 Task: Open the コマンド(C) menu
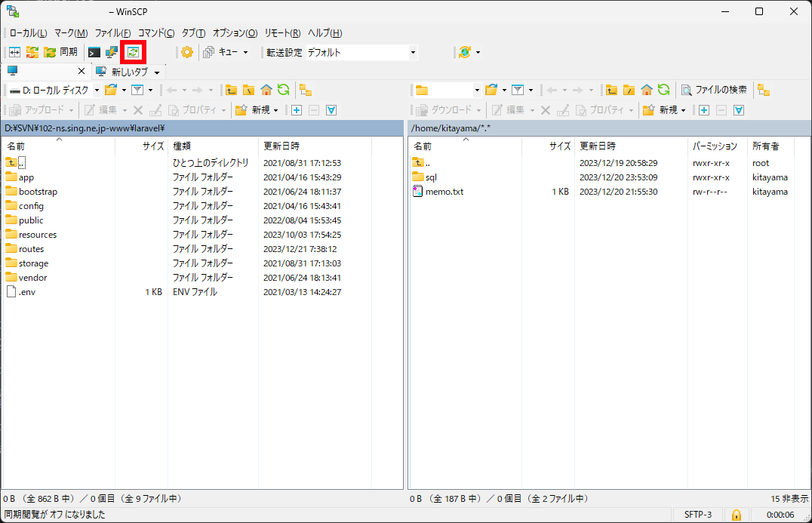[156, 33]
